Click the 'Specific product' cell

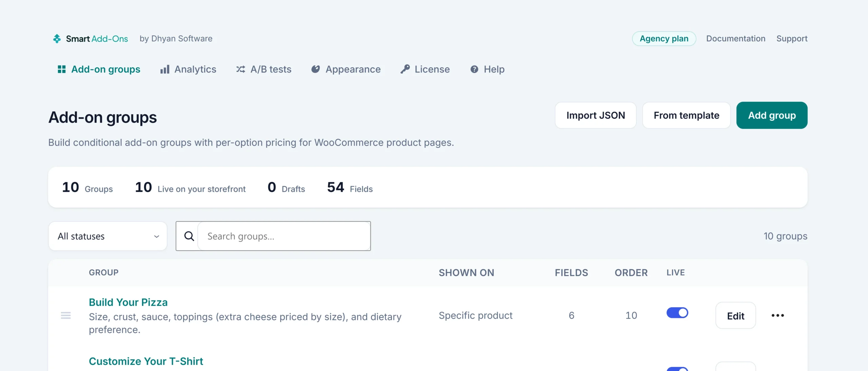pyautogui.click(x=476, y=315)
